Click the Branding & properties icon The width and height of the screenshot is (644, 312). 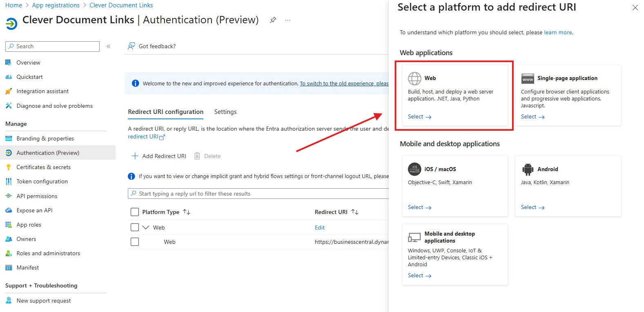click(x=8, y=138)
